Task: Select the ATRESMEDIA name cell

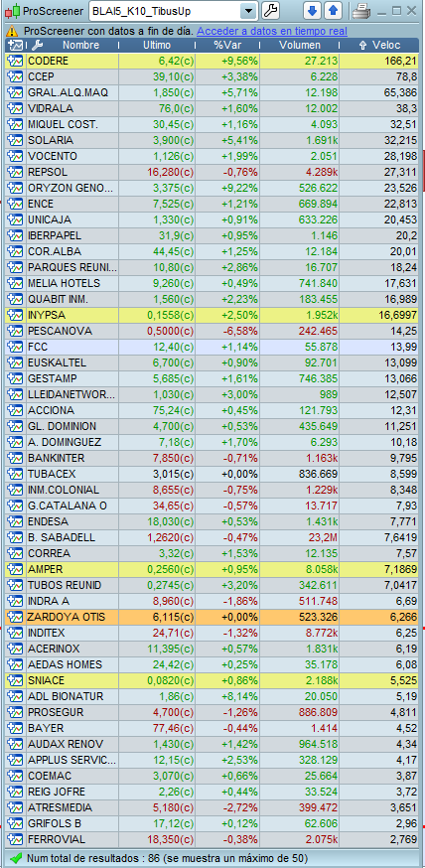Action: (x=72, y=807)
